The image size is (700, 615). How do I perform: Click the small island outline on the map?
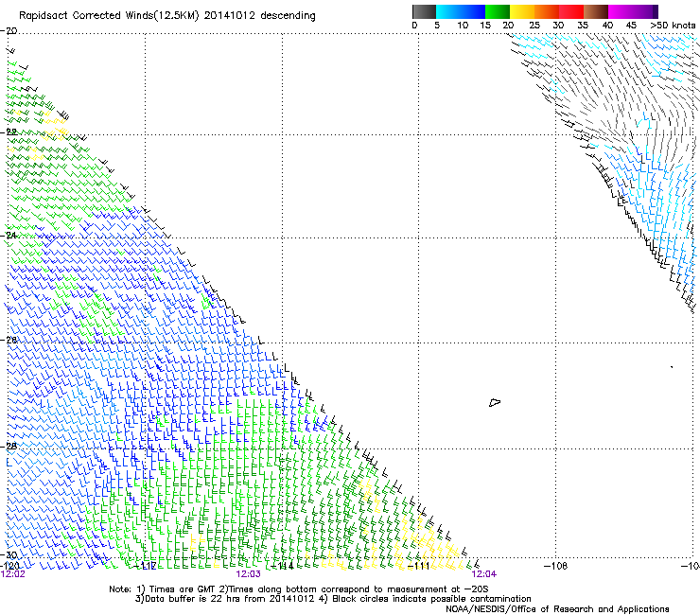tap(495, 403)
